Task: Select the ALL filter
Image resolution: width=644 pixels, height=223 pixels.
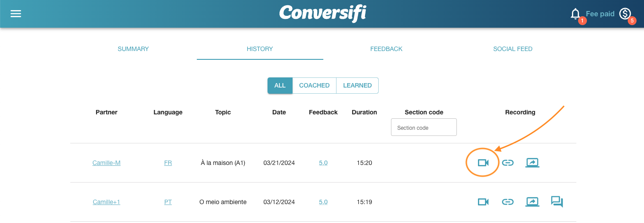Action: [x=280, y=86]
